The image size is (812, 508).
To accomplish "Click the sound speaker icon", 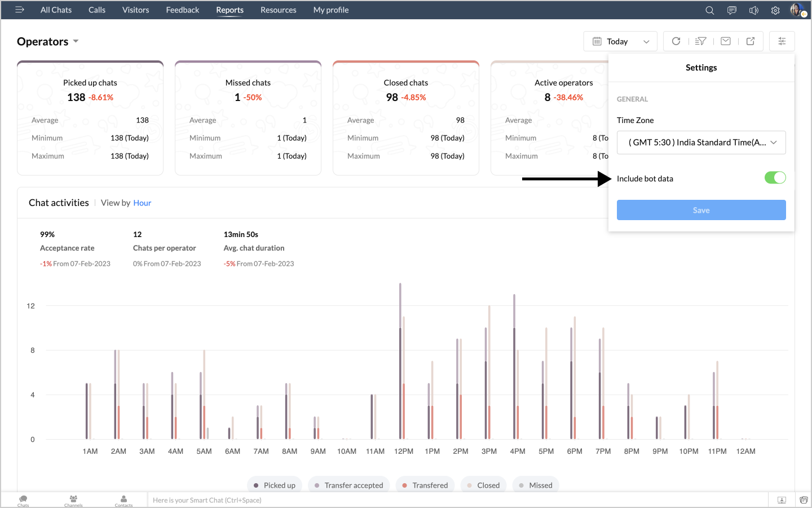I will point(753,10).
